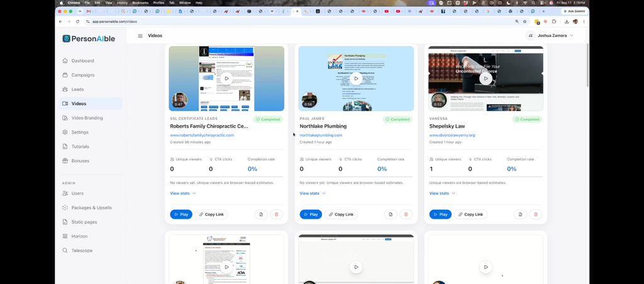Copy Link for Northlake Plumbing video

341,214
